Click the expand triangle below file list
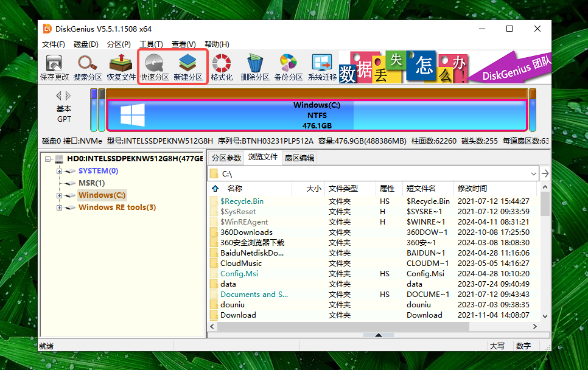 [379, 335]
